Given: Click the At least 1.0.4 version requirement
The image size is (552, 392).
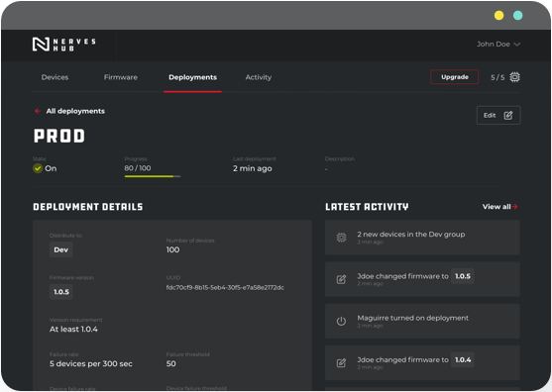Looking at the screenshot, I should [x=73, y=330].
